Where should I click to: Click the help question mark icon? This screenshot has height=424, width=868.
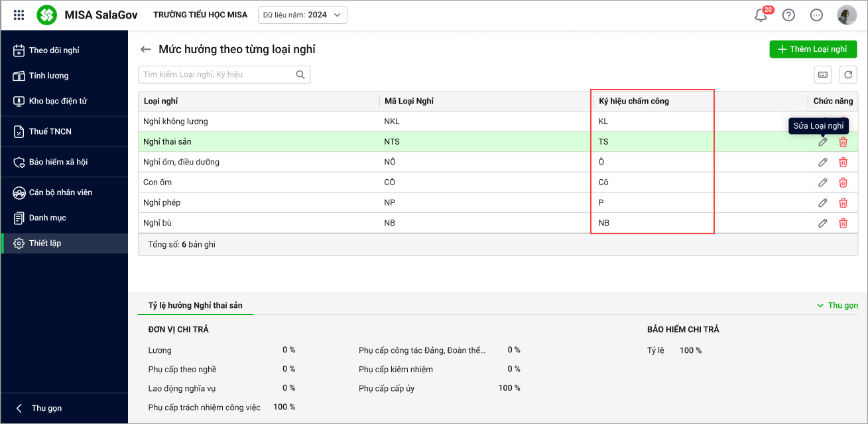point(788,15)
